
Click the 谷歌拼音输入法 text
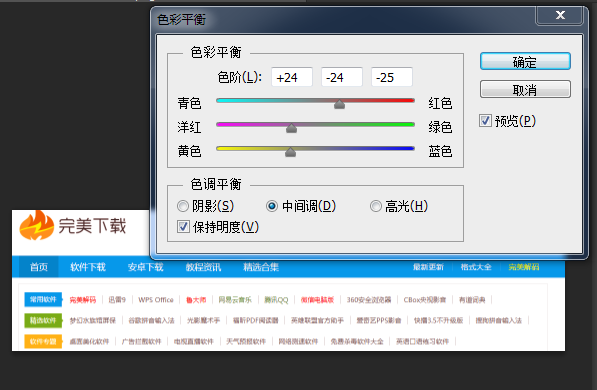(151, 320)
